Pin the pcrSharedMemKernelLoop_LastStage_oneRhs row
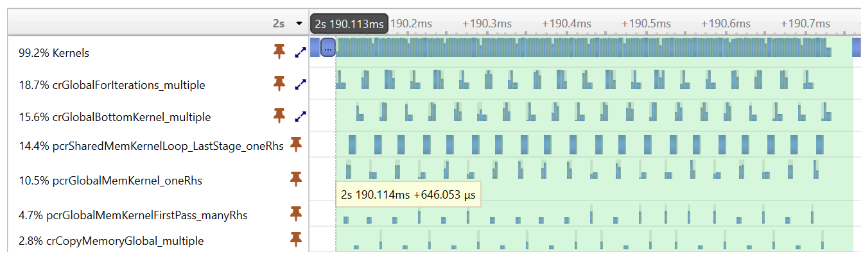The width and height of the screenshot is (868, 260). (x=296, y=144)
